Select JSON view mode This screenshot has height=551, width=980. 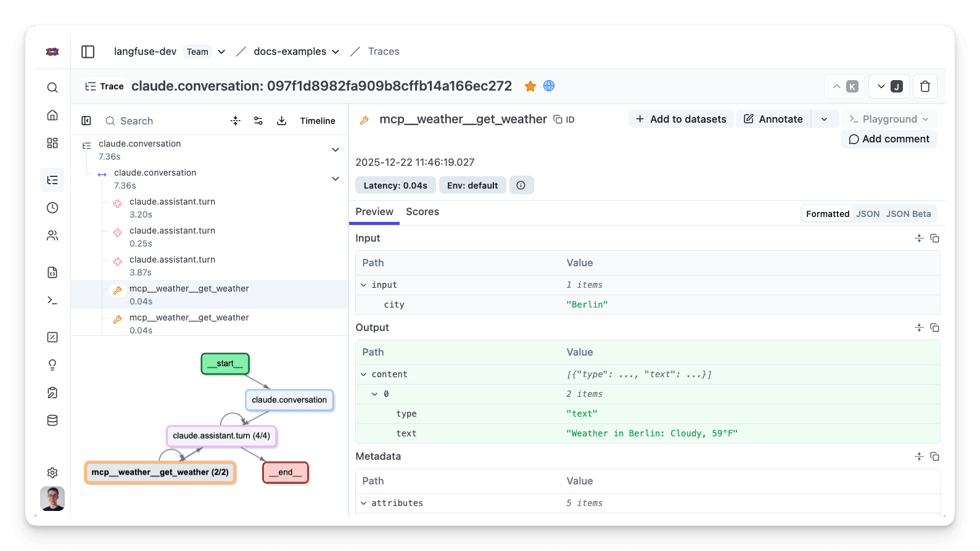868,214
